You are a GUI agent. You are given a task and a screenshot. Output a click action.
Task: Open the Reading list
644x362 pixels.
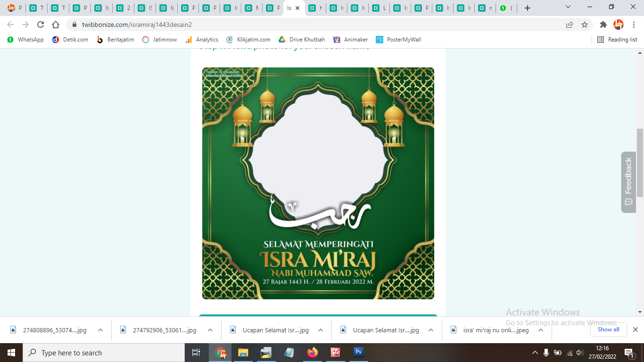click(617, 40)
